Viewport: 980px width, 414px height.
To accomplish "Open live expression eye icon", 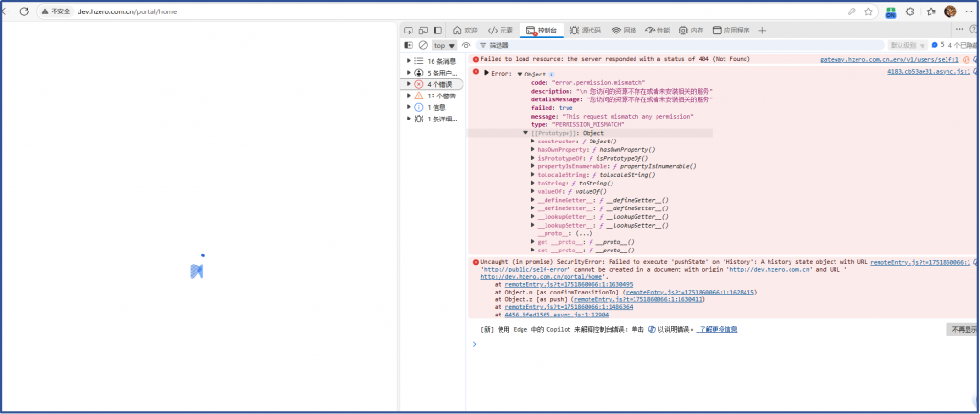I will [x=466, y=45].
